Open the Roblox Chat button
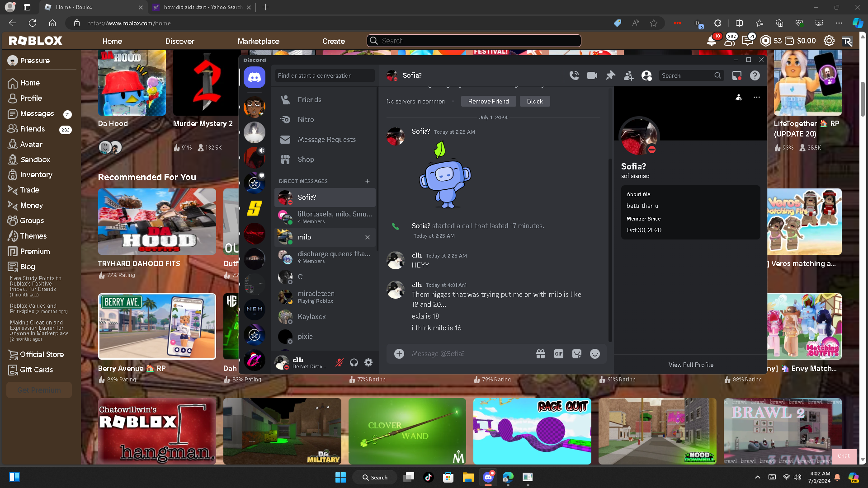 pos(844,456)
